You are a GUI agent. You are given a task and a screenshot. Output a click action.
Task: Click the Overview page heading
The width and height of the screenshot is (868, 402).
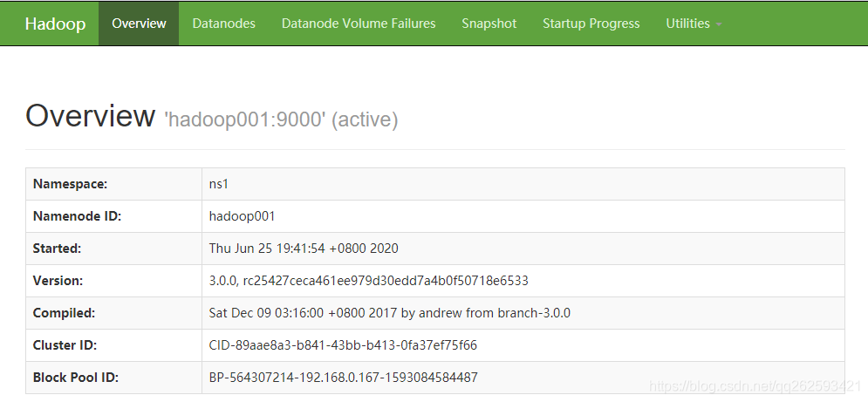coord(90,116)
